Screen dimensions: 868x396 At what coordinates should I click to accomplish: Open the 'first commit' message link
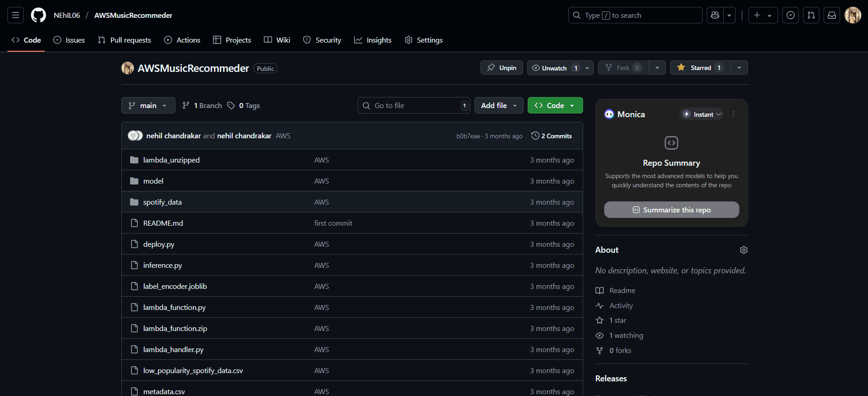point(333,223)
